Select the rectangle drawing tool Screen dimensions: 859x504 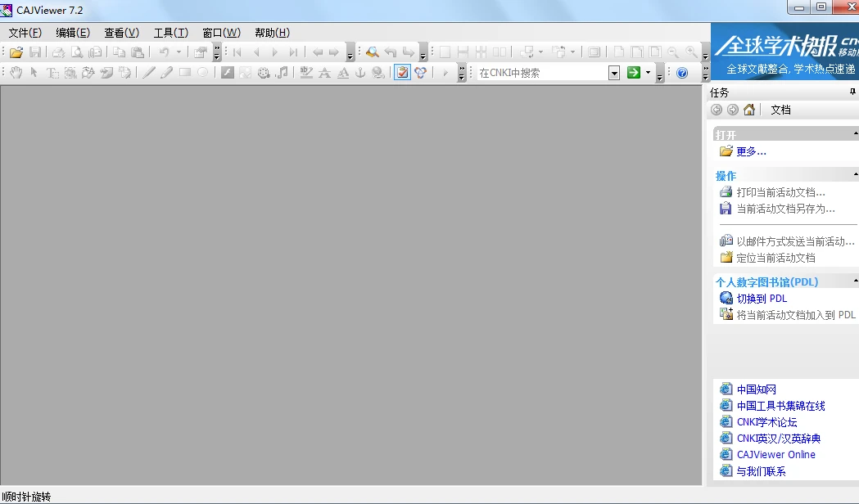pos(184,72)
